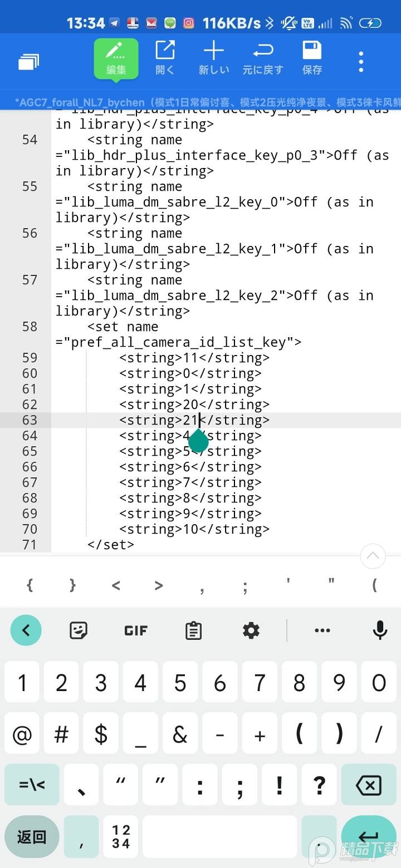401x868 pixels.
Task: Tap the keyboard backspace key
Action: (x=368, y=785)
